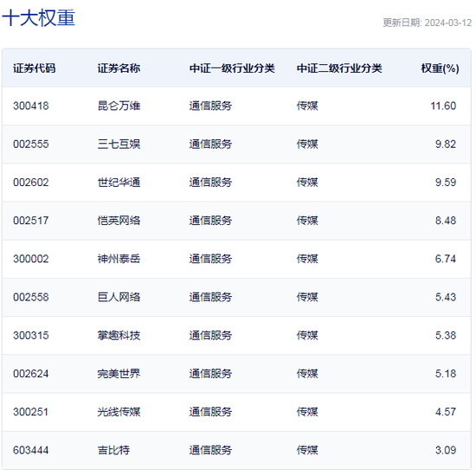Click the 中证二级行业分类 column header

coord(339,68)
